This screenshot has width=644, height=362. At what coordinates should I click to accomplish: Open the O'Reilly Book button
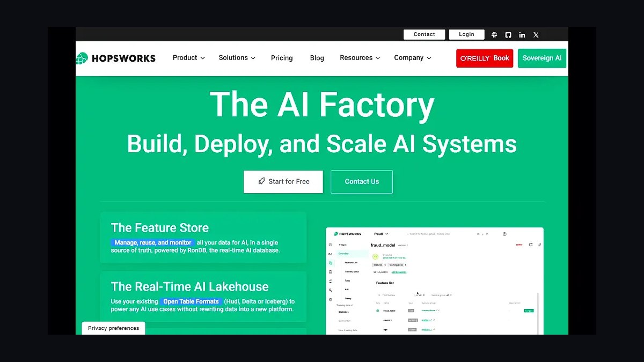(485, 58)
